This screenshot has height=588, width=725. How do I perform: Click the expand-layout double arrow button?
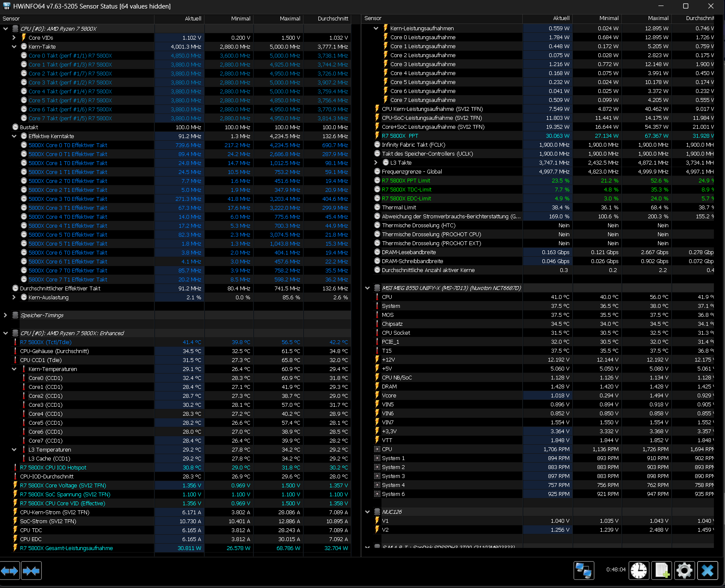tap(10, 571)
